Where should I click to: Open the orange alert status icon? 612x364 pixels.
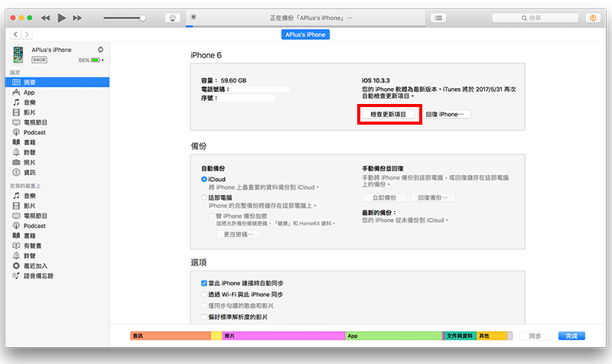click(x=593, y=18)
